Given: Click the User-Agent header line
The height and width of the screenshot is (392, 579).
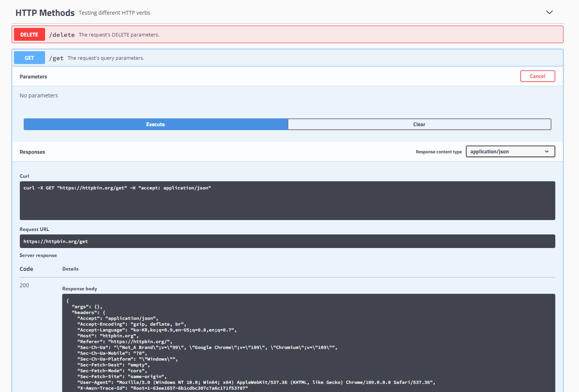Looking at the screenshot, I should [x=256, y=382].
